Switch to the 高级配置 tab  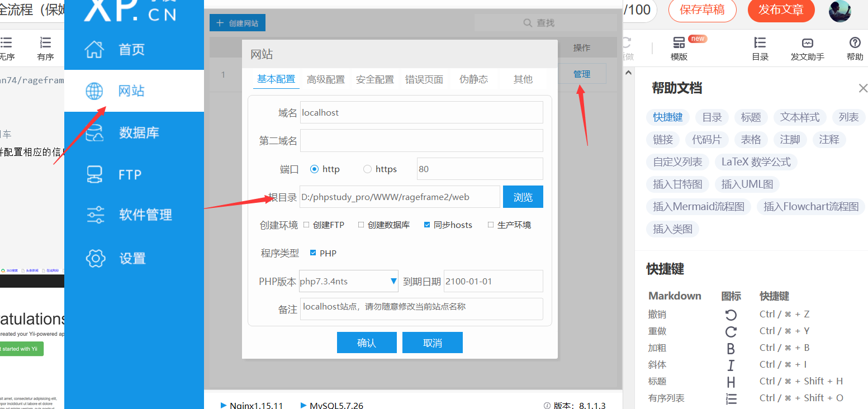coord(325,79)
